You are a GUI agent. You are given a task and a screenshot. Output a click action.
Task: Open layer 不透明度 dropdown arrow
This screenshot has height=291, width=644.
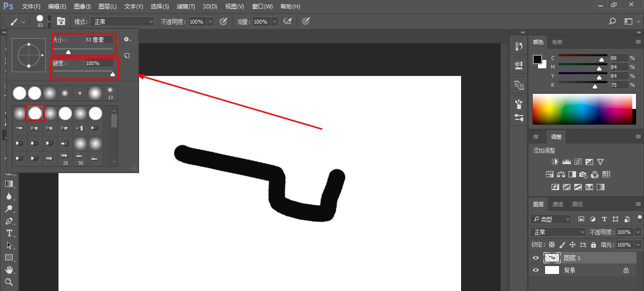tap(638, 232)
